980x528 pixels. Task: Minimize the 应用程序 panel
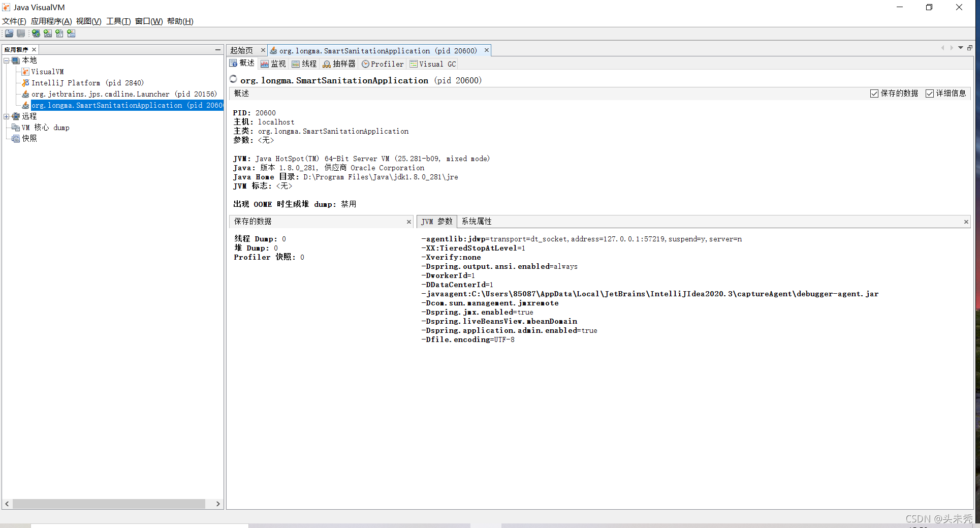tap(218, 50)
